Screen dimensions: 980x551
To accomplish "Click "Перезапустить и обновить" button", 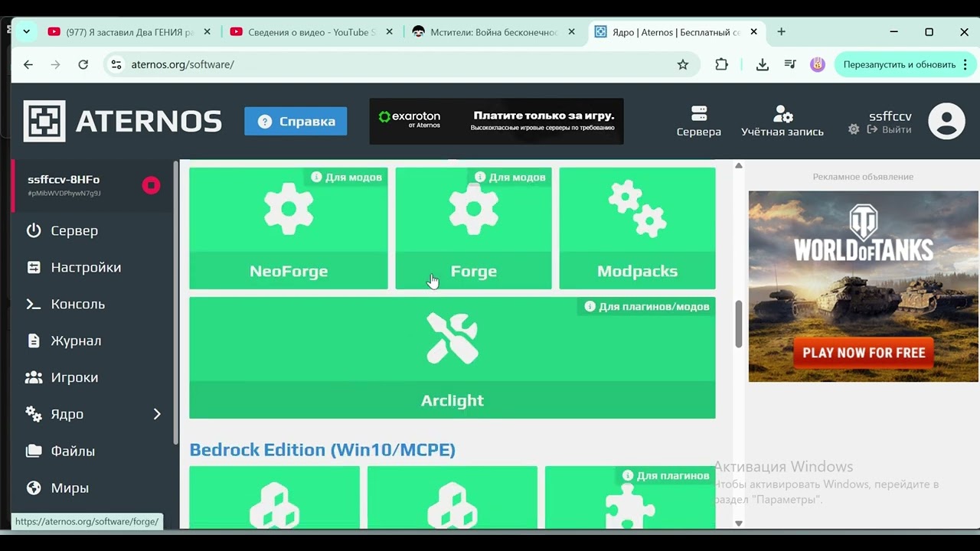I will 900,65.
